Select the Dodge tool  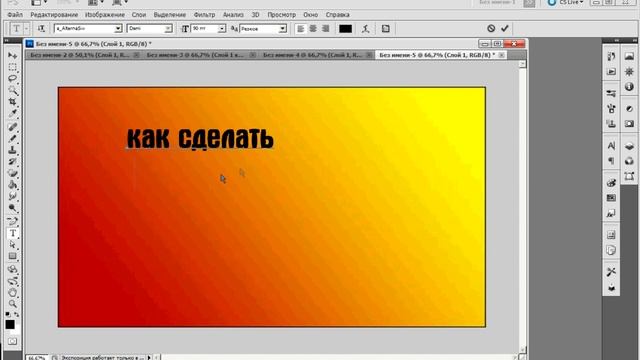(13, 208)
